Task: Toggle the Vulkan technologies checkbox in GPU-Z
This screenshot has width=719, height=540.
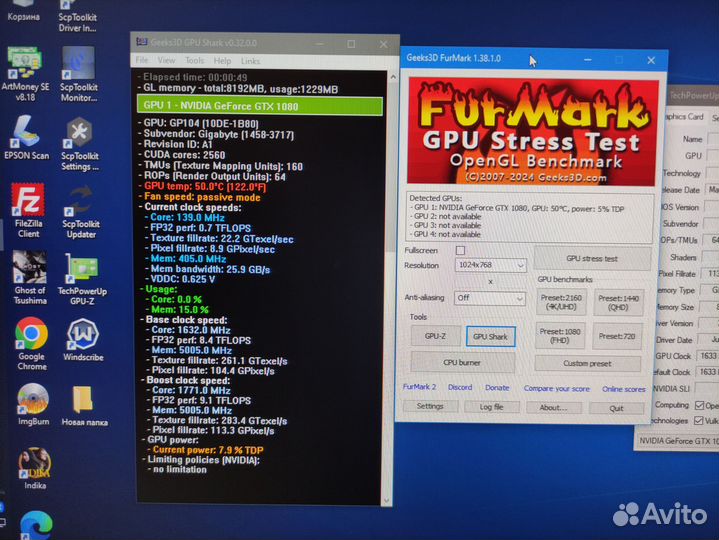Action: point(699,421)
